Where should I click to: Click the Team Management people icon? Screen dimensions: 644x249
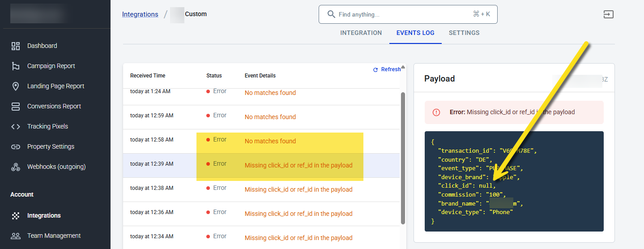[16, 236]
